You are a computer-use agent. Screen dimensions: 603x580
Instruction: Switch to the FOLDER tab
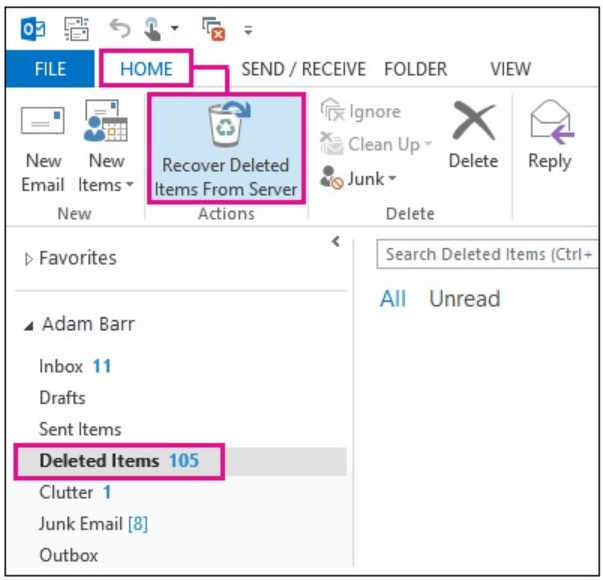[416, 69]
